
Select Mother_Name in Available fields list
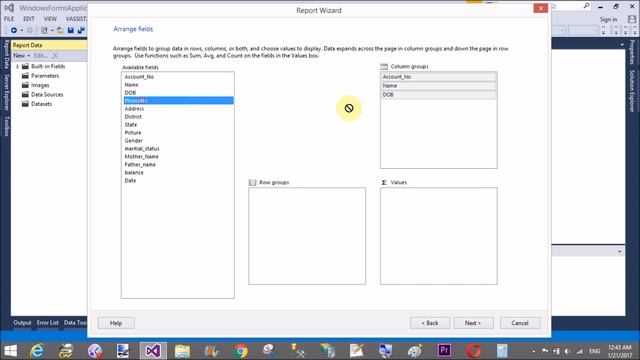point(178,156)
